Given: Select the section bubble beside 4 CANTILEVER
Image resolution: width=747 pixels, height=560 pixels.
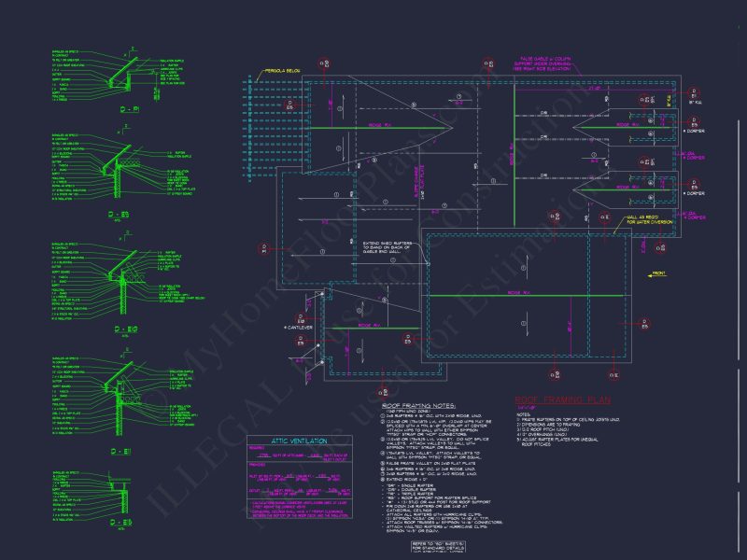Looking at the screenshot, I should pos(301,318).
